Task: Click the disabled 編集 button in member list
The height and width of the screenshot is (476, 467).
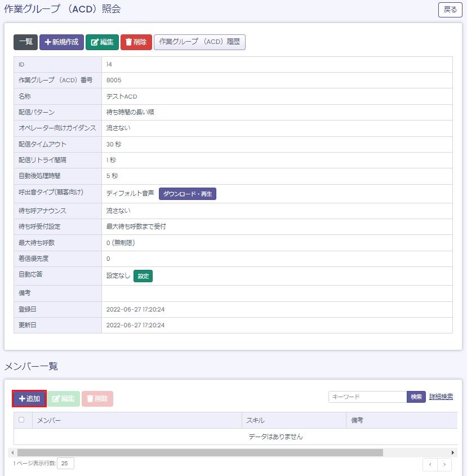Action: pyautogui.click(x=63, y=399)
